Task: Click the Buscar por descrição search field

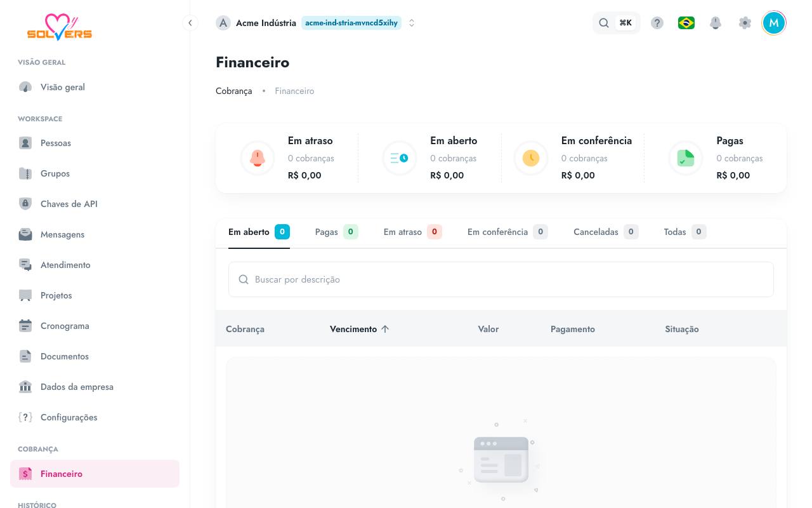Action: tap(501, 279)
